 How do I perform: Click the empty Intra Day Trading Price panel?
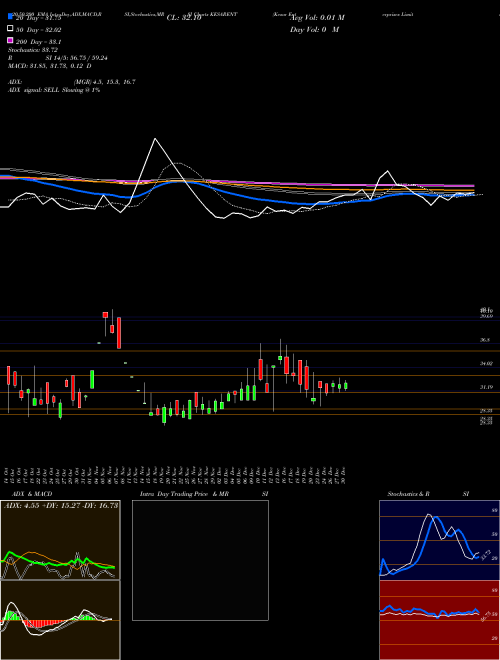click(x=200, y=560)
